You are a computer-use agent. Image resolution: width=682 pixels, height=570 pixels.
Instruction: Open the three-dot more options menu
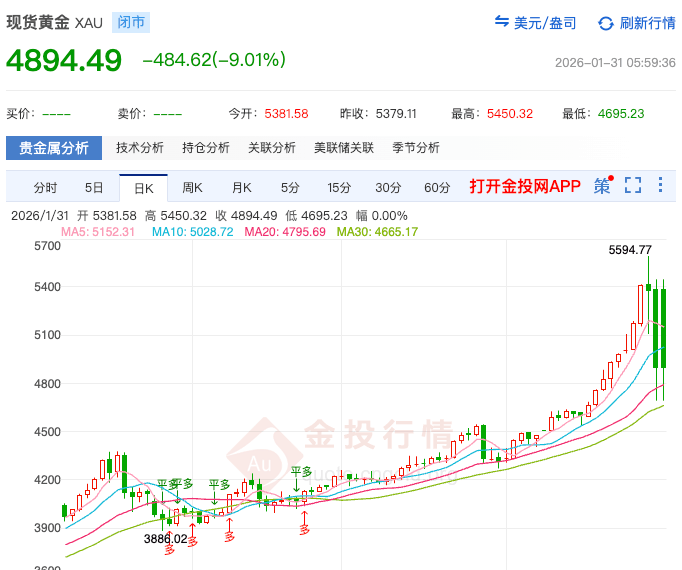pos(660,186)
